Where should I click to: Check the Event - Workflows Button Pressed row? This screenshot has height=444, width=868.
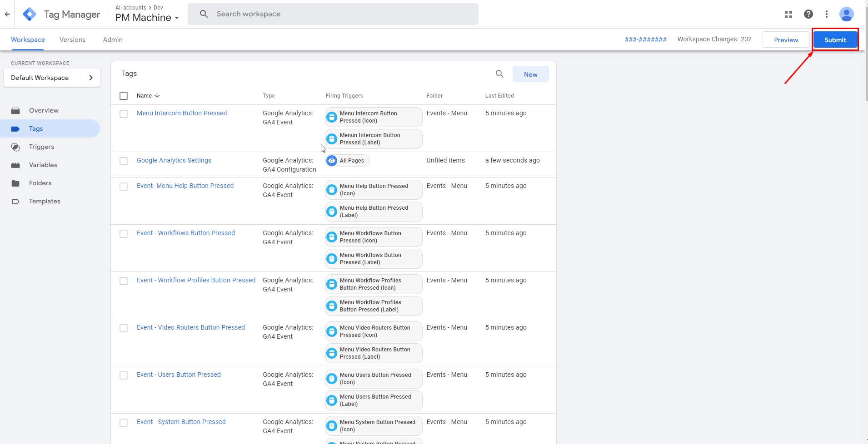(124, 234)
